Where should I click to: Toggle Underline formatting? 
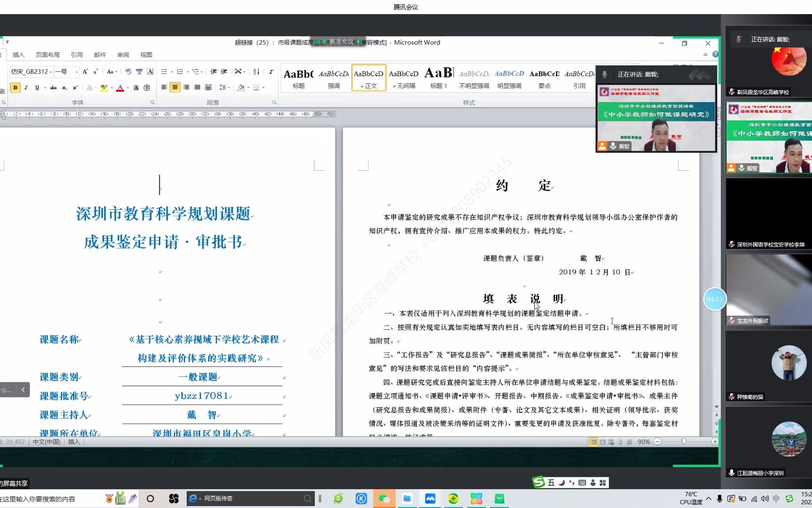click(x=37, y=87)
